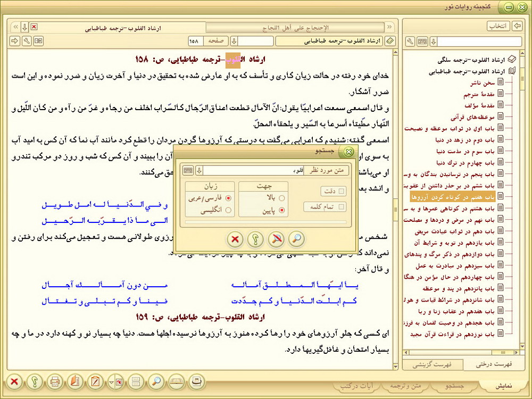The image size is (532, 399).
Task: Open the dropdown arrow of the tree panel search field
Action: (x=433, y=41)
